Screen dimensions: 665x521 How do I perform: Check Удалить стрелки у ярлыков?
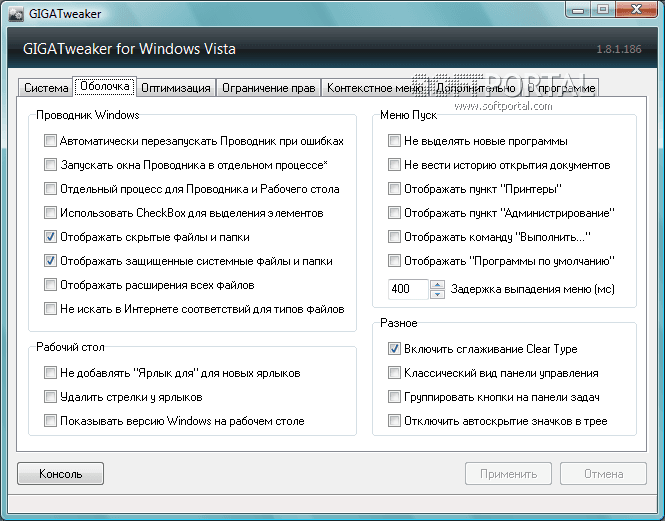pyautogui.click(x=50, y=397)
